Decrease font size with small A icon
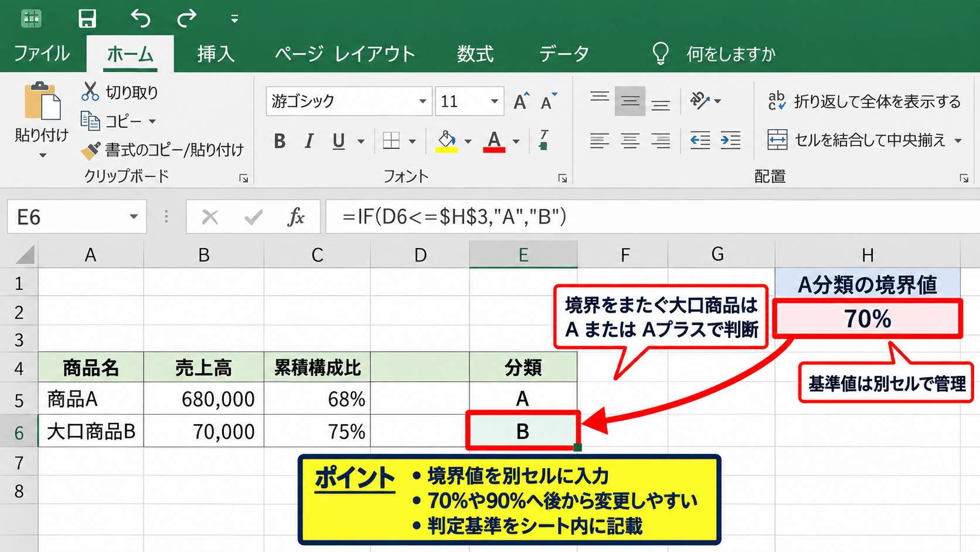This screenshot has width=980, height=552. tap(549, 101)
